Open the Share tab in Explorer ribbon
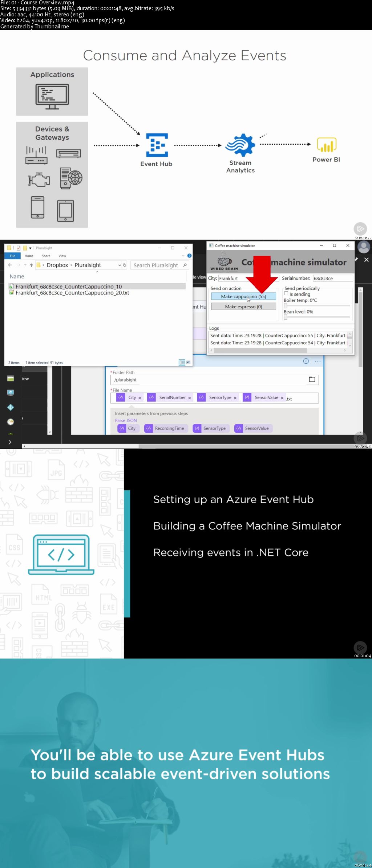The width and height of the screenshot is (372, 868). tap(46, 256)
